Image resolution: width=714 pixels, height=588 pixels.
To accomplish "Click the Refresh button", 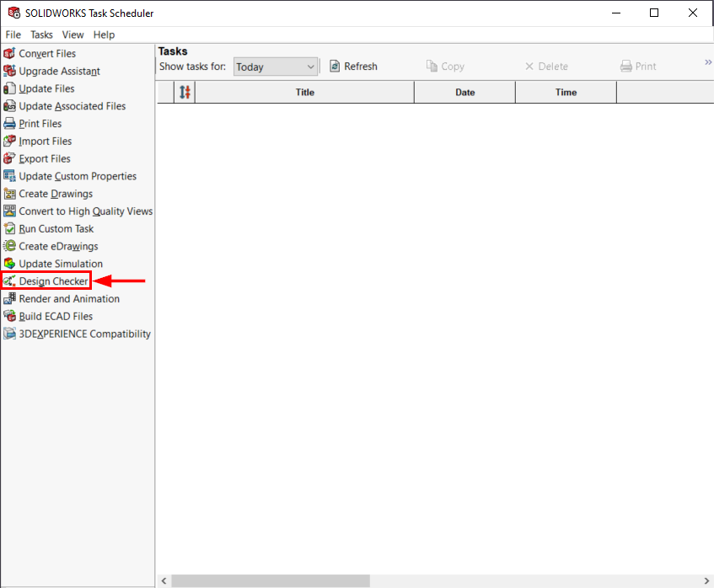I will (352, 67).
